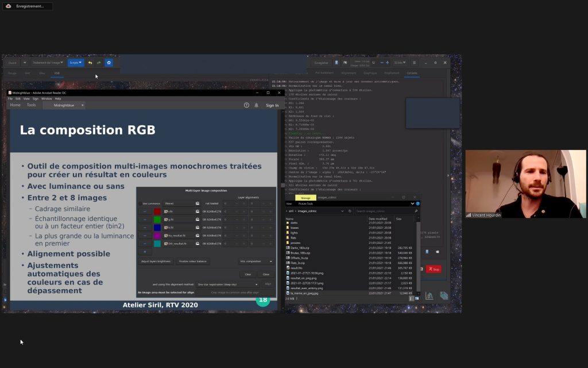Click the blue home icon in Siril toolbar
This screenshot has height=368, width=588.
pyautogui.click(x=109, y=63)
